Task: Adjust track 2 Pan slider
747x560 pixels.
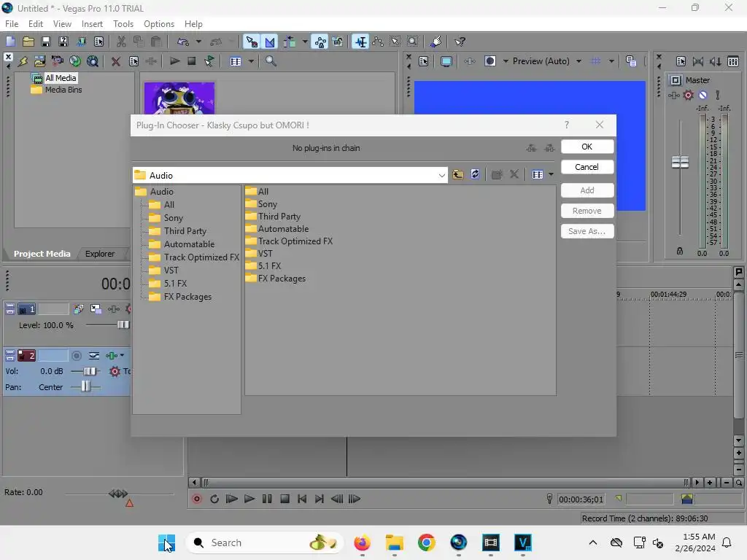Action: 85,387
